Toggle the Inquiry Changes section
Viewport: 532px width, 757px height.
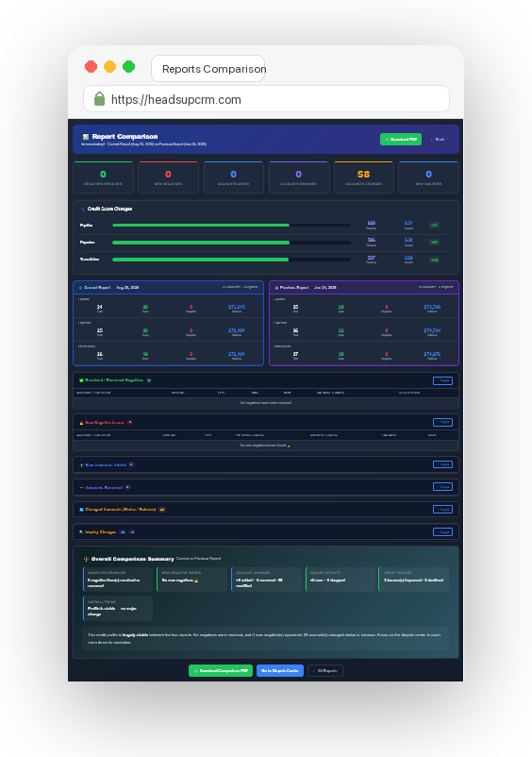[442, 532]
